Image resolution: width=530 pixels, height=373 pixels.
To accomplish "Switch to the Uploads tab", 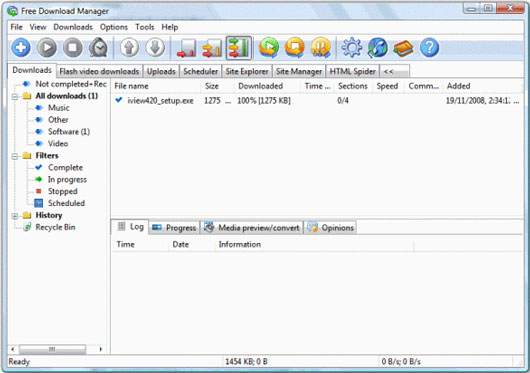I will (x=161, y=71).
